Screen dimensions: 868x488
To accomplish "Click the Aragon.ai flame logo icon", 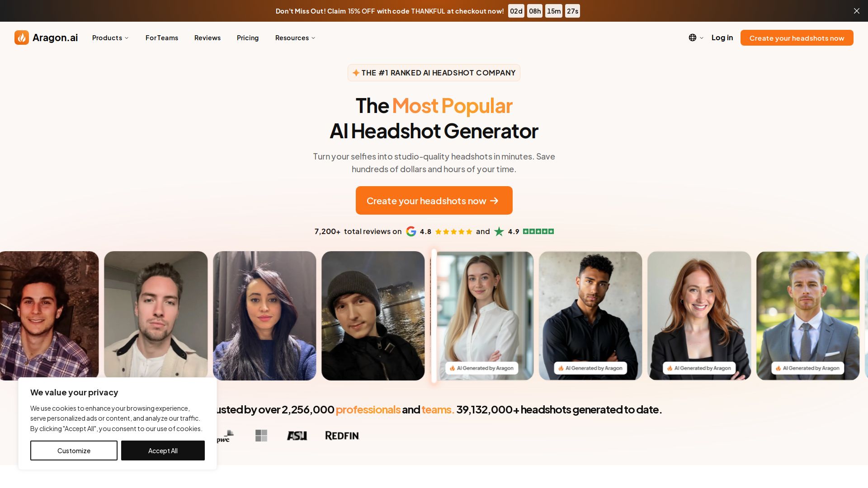I will click(x=22, y=38).
